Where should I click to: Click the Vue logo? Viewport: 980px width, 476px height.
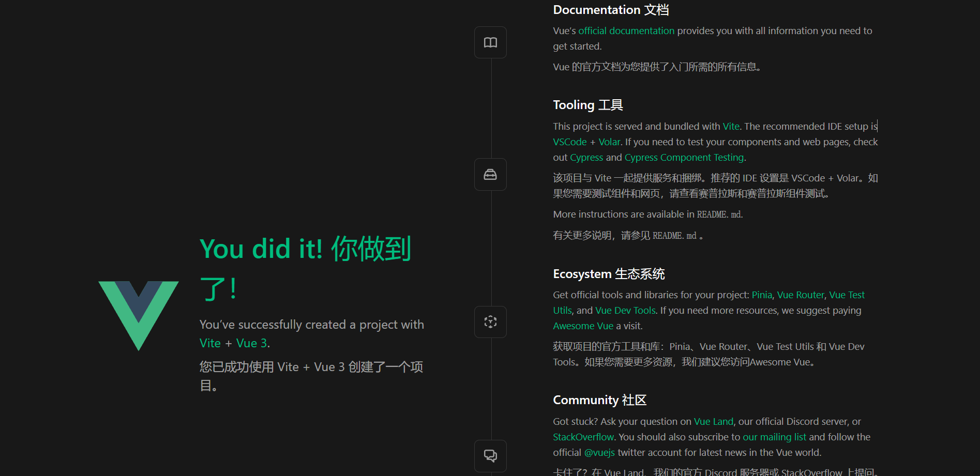139,316
